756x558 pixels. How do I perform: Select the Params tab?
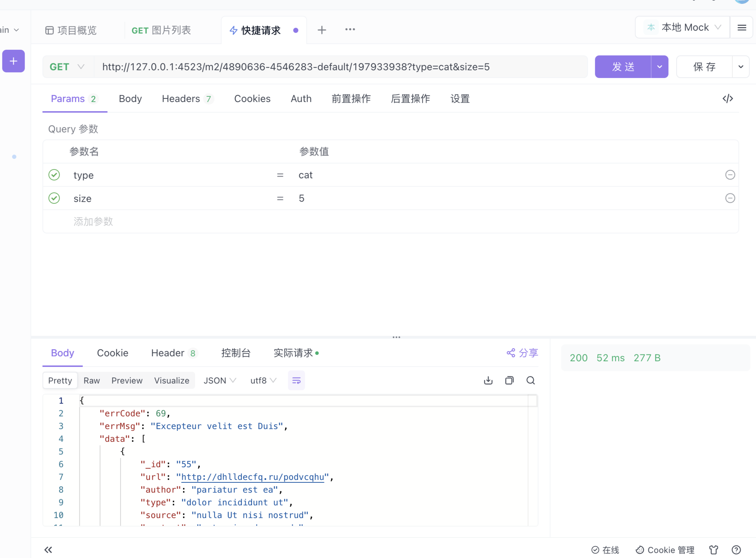74,99
